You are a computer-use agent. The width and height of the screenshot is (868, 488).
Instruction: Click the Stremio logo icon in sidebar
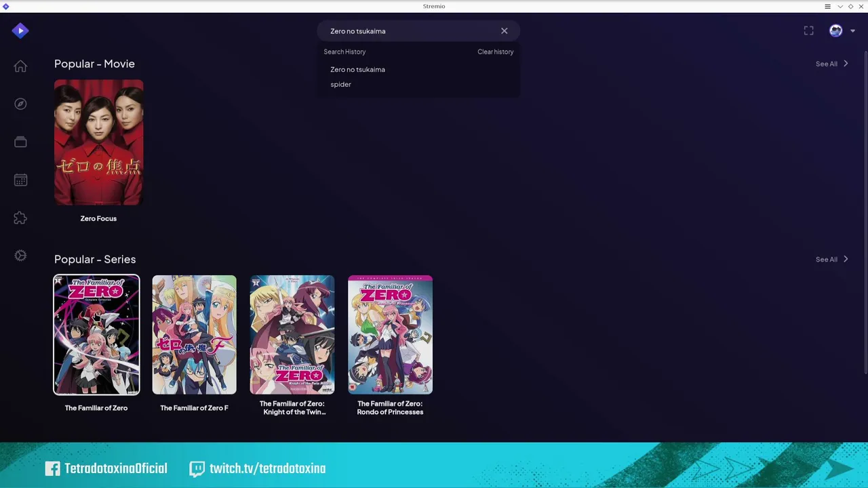tap(20, 30)
